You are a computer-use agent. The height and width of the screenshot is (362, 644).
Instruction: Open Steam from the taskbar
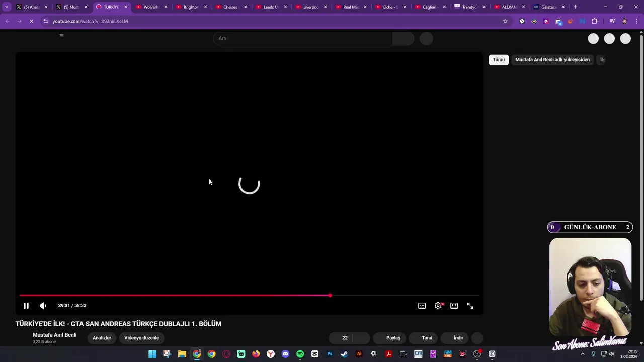pyautogui.click(x=344, y=354)
